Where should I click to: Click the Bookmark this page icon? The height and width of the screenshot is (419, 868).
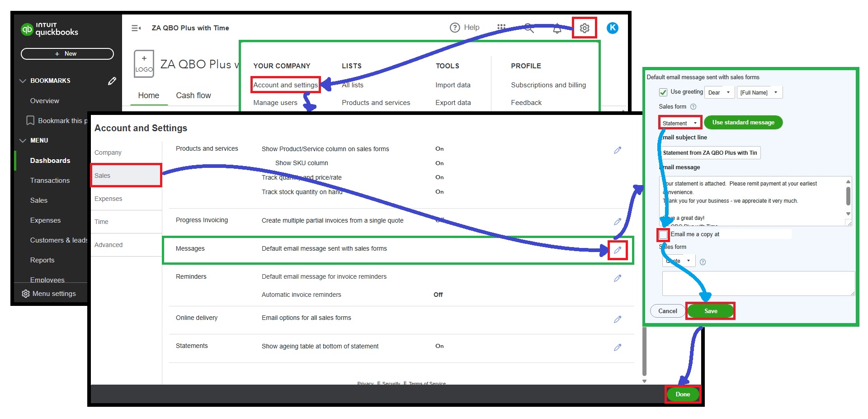[x=30, y=120]
